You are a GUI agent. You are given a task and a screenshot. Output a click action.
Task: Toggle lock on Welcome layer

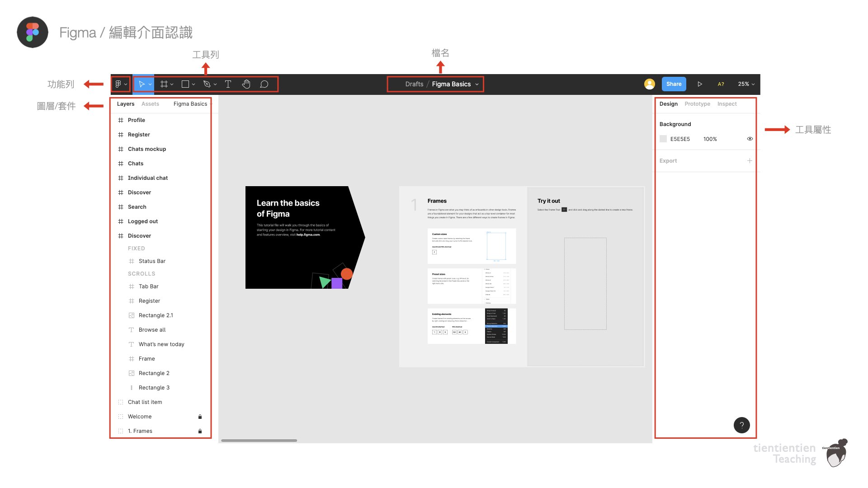200,417
